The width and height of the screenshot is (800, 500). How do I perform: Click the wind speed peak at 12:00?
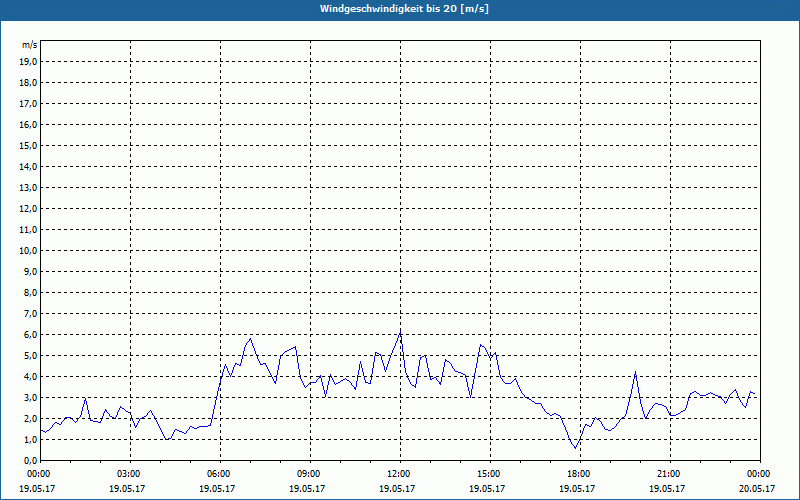click(x=401, y=332)
